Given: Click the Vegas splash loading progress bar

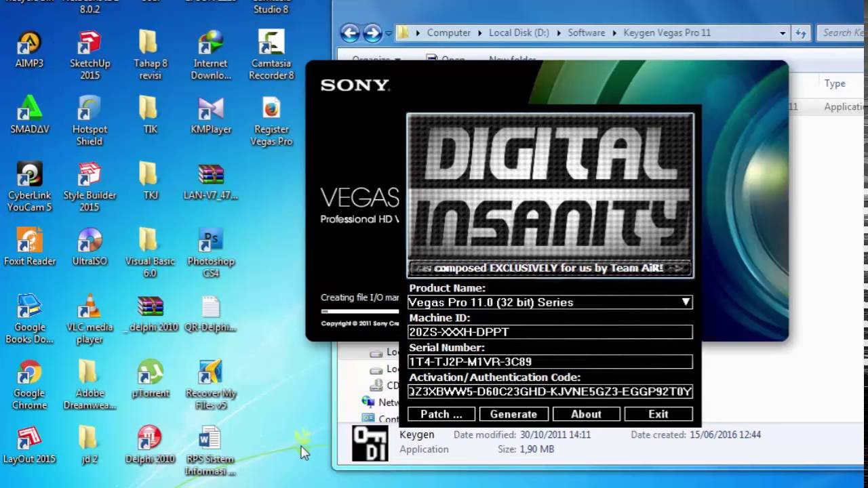Looking at the screenshot, I should tap(360, 311).
